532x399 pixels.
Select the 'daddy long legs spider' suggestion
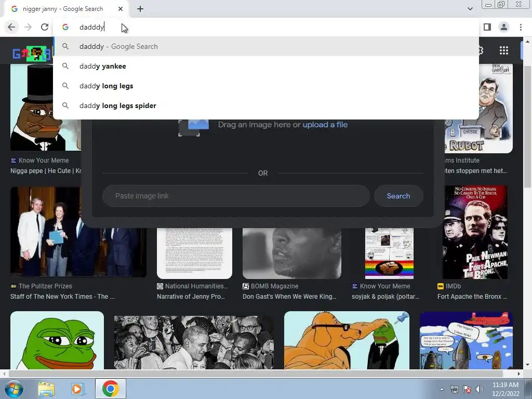[266, 105]
